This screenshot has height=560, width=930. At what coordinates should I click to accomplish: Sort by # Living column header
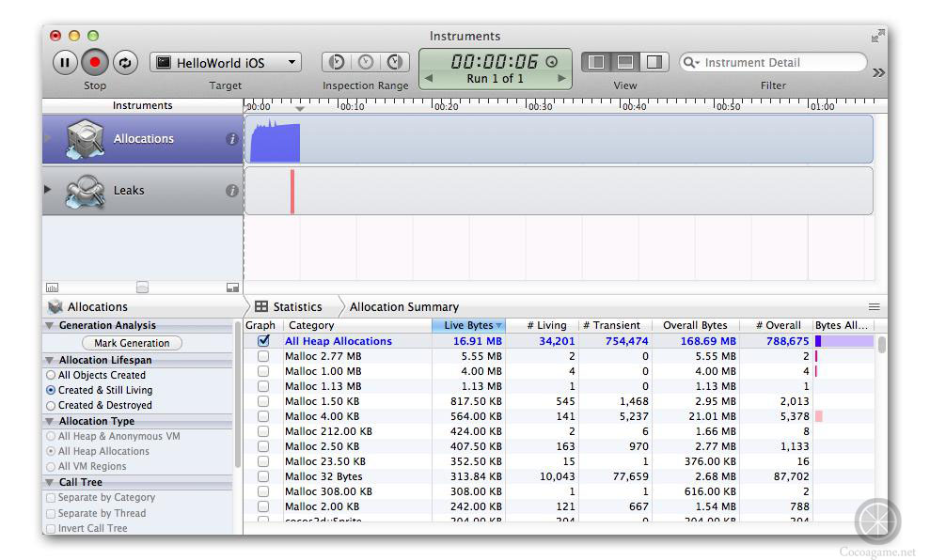click(542, 325)
